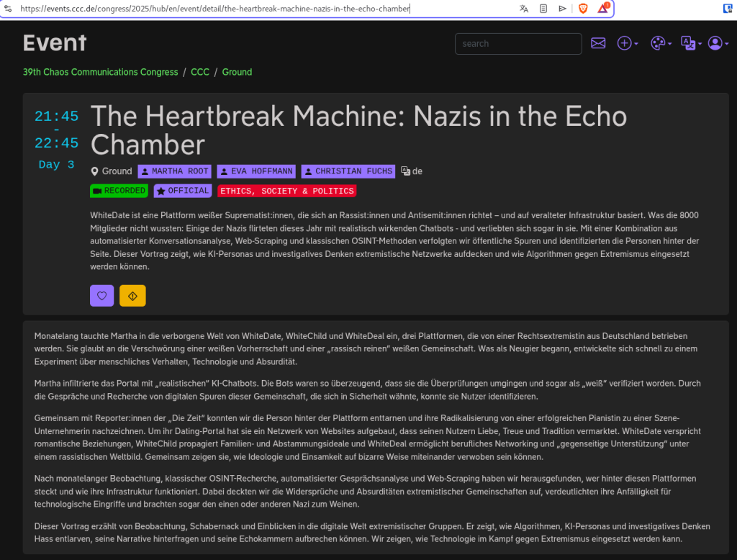Viewport: 737px width, 560px height.
Task: Open the language switcher dropdown
Action: coord(691,43)
